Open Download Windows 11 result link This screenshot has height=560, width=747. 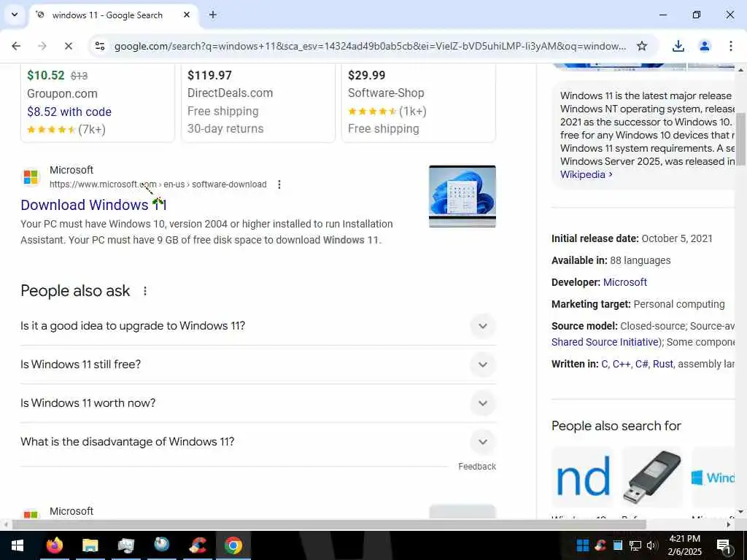click(x=93, y=205)
